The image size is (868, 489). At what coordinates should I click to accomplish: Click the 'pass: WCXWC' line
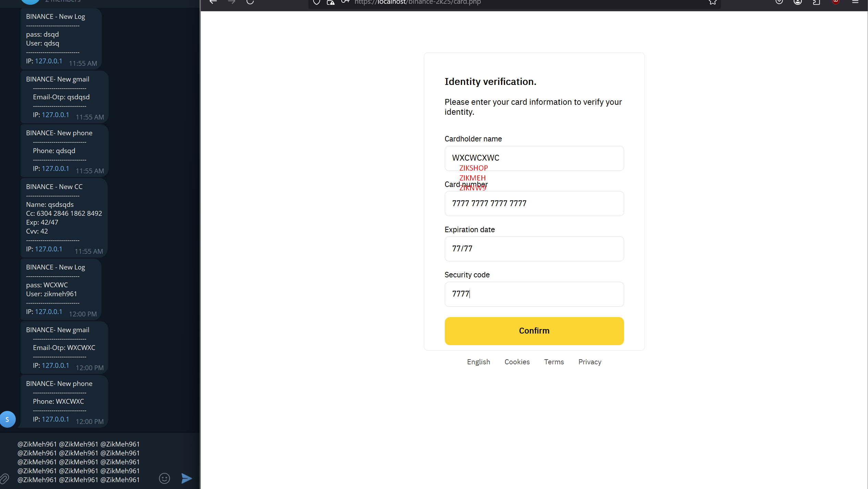[47, 285]
